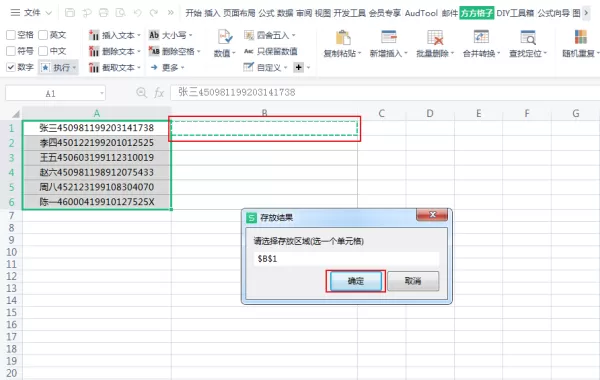Image resolution: width=600 pixels, height=380 pixels.
Task: Click the undo arrow icon
Action: [137, 13]
